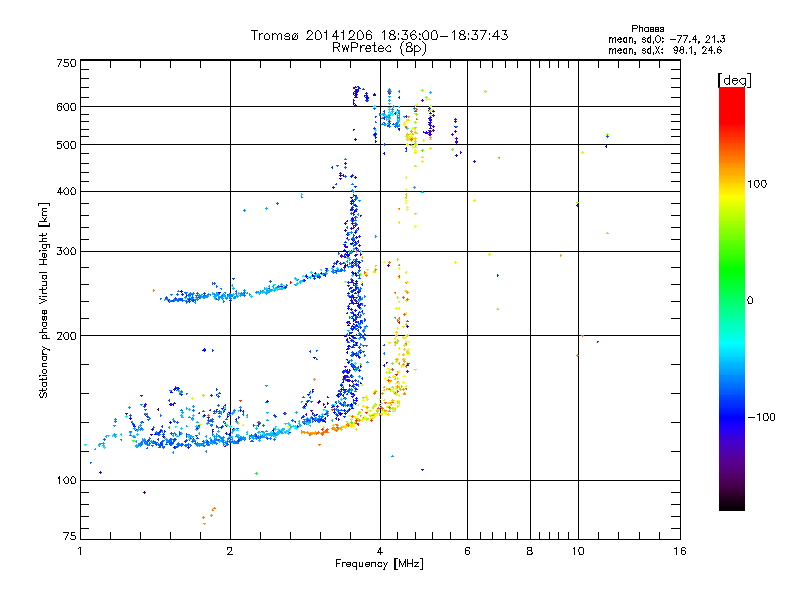
Task: Click the black bottom of the phase colorbar
Action: click(x=732, y=504)
